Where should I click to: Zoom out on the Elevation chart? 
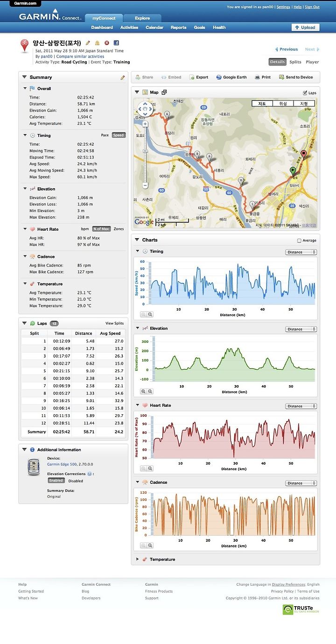[150, 392]
